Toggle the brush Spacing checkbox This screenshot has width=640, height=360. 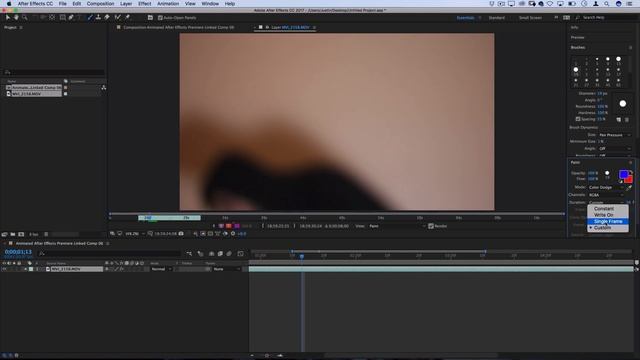[x=578, y=119]
